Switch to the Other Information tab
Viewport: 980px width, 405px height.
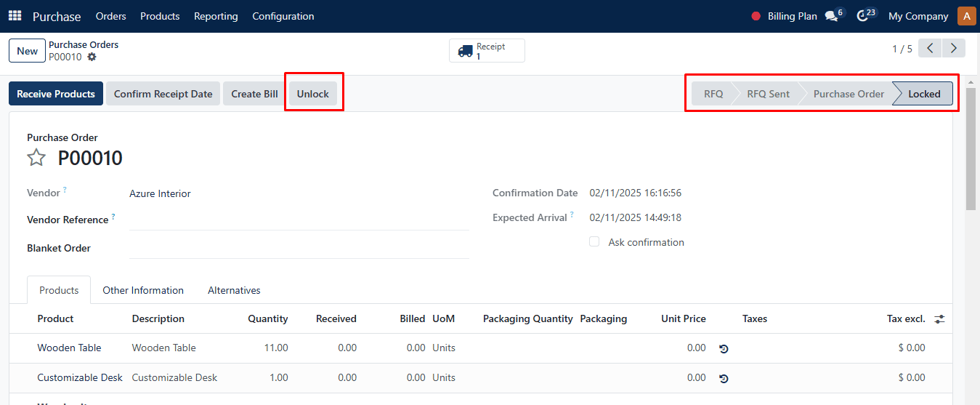(x=143, y=290)
